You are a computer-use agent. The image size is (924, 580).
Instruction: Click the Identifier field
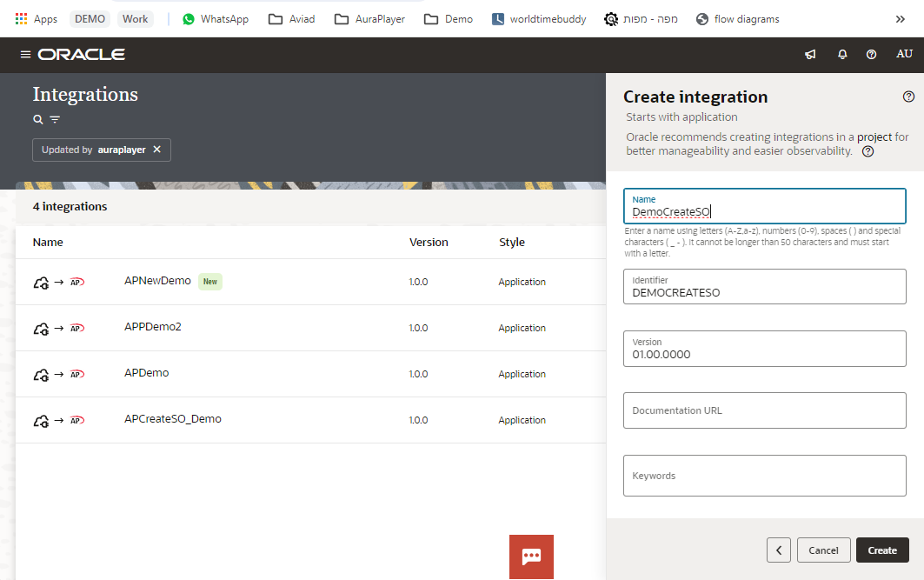pos(765,286)
